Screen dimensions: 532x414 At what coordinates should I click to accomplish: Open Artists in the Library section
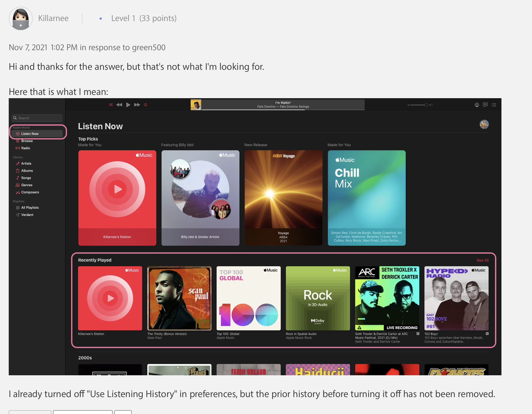tap(26, 164)
